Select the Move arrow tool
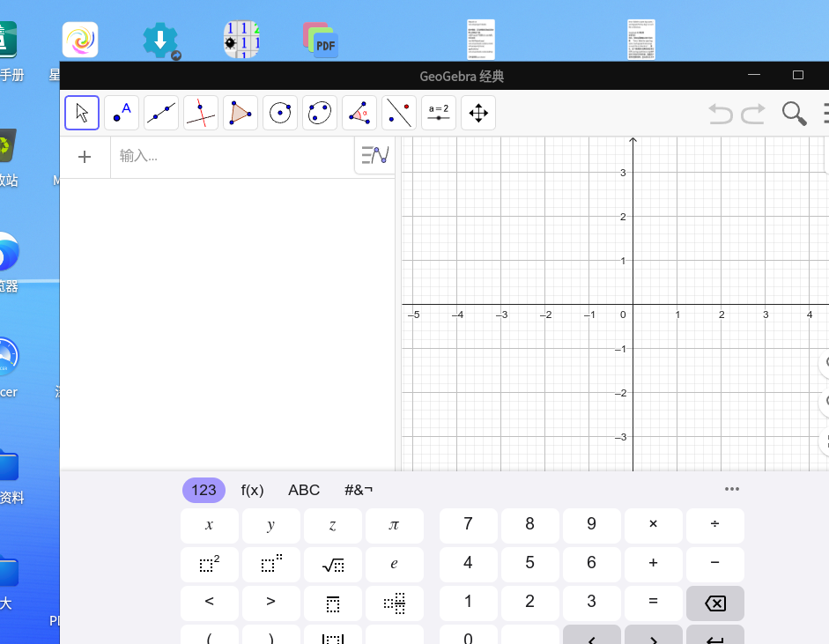Screen dimensions: 829x644 coord(82,113)
